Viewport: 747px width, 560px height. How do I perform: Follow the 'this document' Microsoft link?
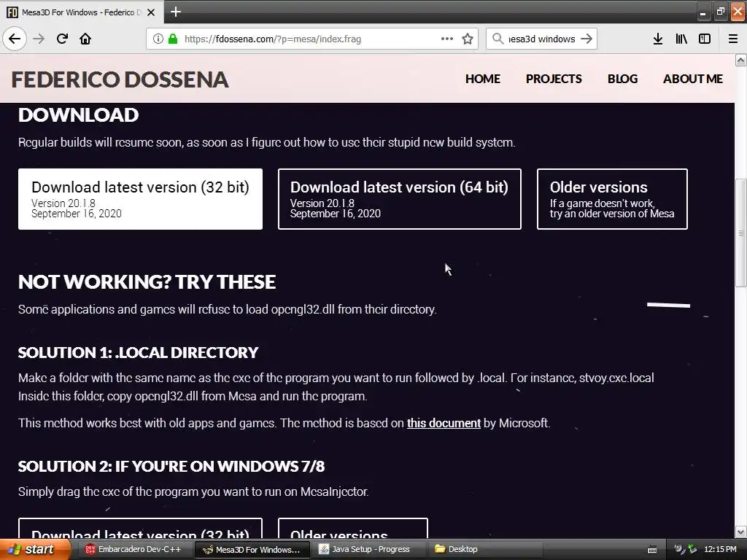(x=444, y=423)
